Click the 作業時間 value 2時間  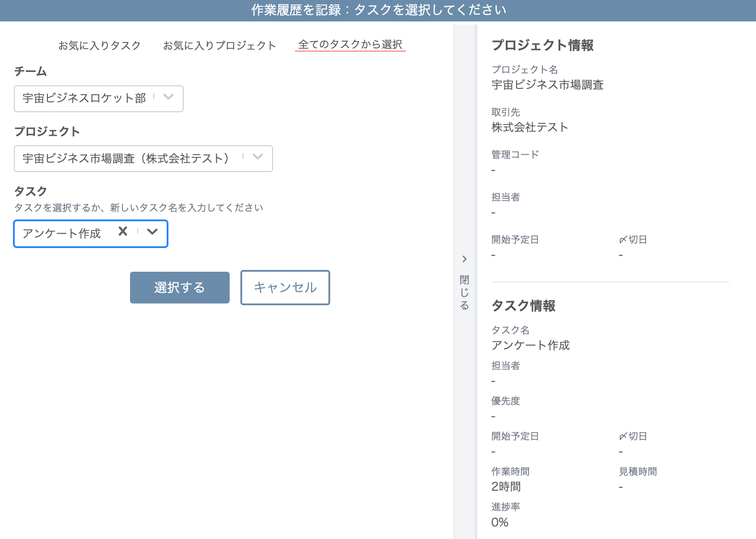[x=506, y=486]
